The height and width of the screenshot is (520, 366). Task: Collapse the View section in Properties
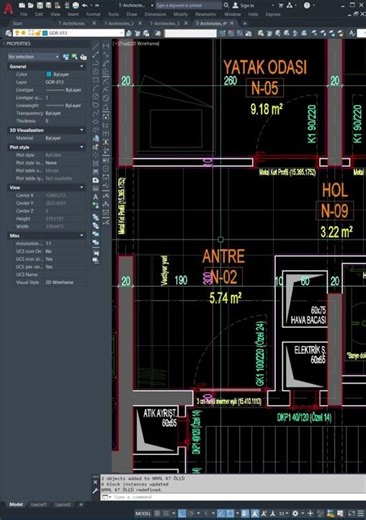pyautogui.click(x=82, y=188)
